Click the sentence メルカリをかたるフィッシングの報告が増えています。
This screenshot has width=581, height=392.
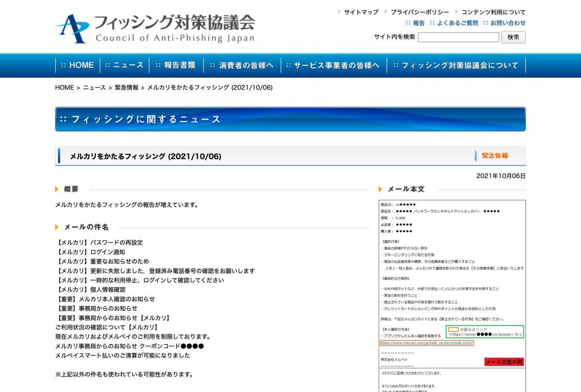coord(127,205)
